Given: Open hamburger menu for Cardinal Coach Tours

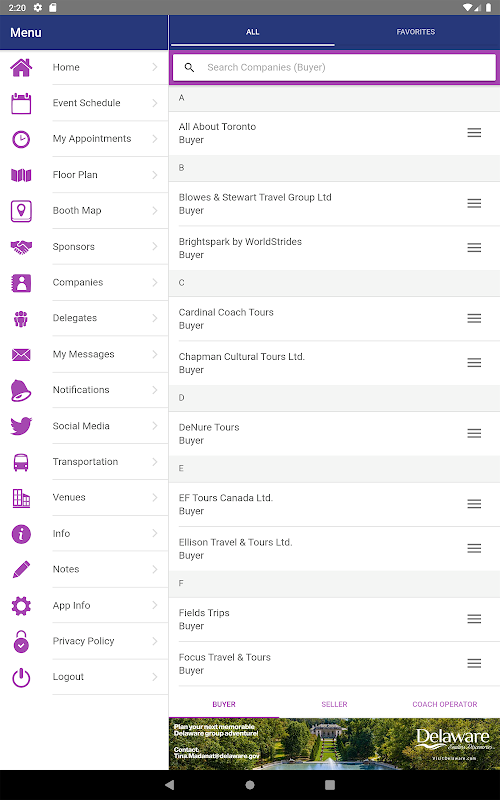Looking at the screenshot, I should [x=474, y=318].
